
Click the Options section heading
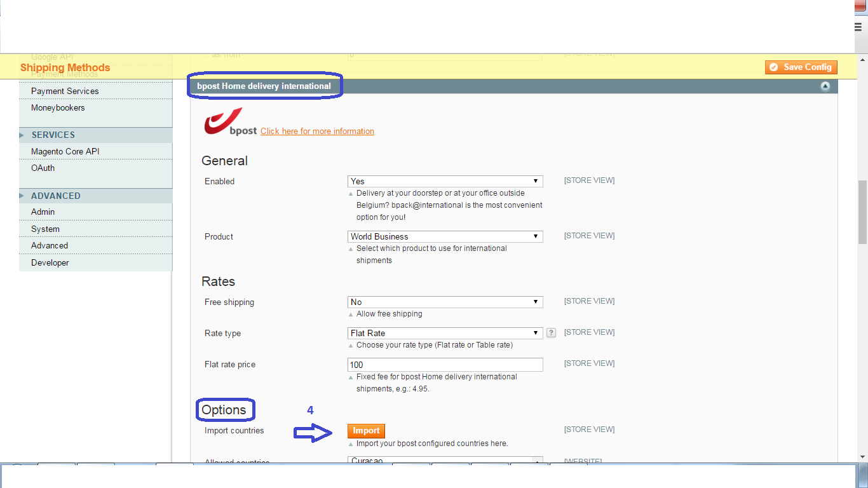tap(224, 410)
